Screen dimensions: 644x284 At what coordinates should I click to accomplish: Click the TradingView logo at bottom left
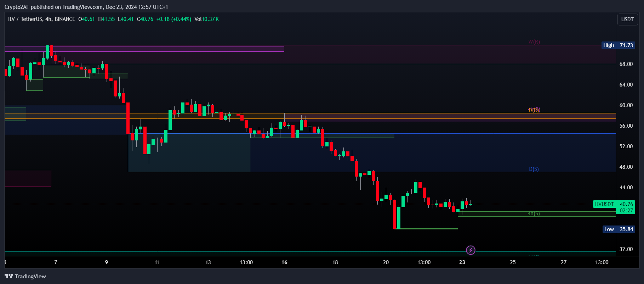[x=25, y=276]
